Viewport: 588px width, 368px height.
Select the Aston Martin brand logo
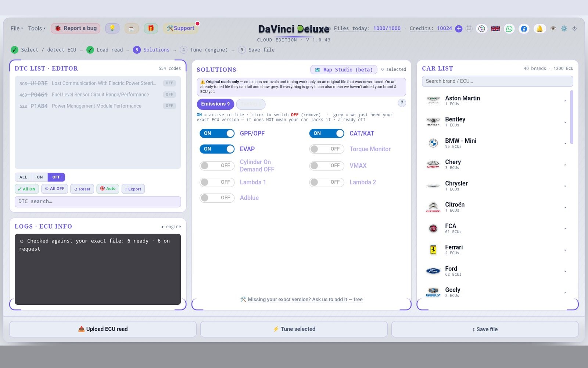coord(433,100)
